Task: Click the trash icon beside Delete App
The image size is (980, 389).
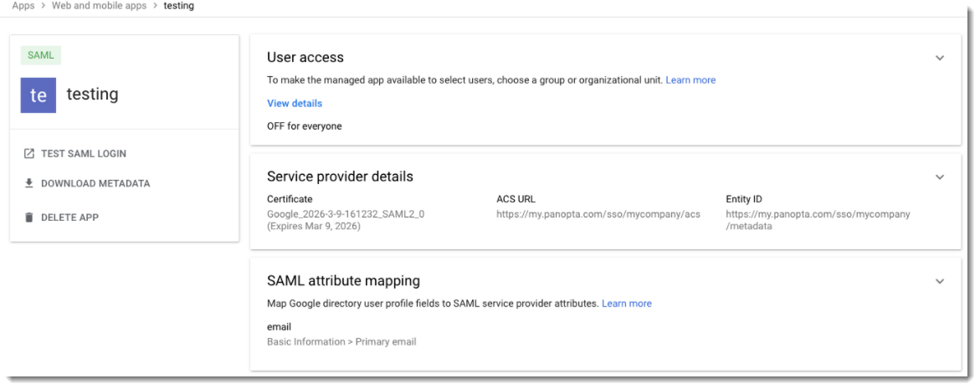Action: tap(29, 218)
